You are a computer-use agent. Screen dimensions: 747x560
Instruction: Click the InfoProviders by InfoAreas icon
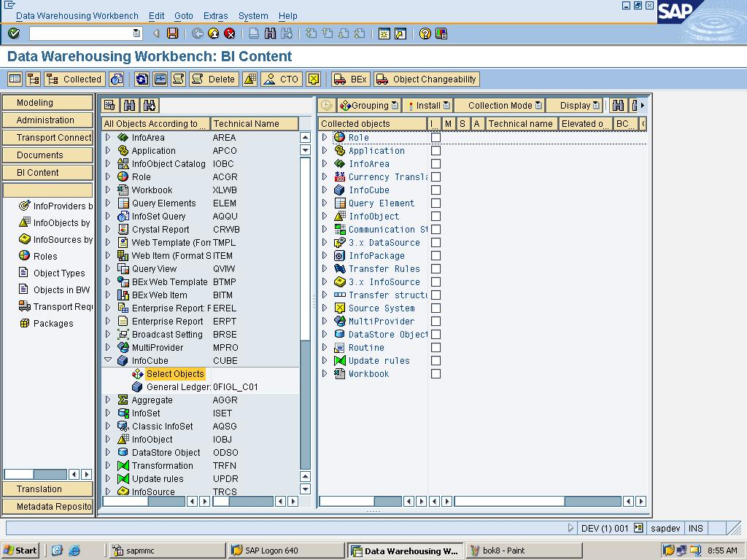pyautogui.click(x=24, y=206)
